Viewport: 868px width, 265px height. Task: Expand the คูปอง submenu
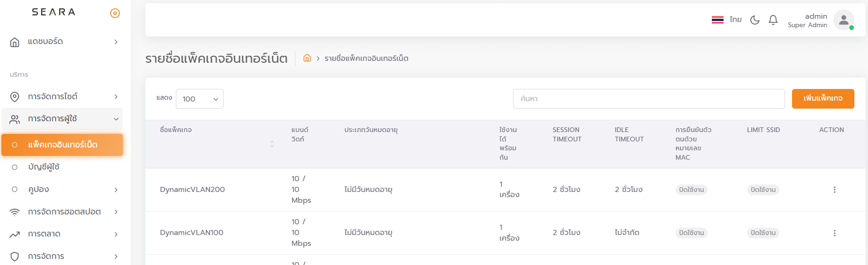(62, 190)
